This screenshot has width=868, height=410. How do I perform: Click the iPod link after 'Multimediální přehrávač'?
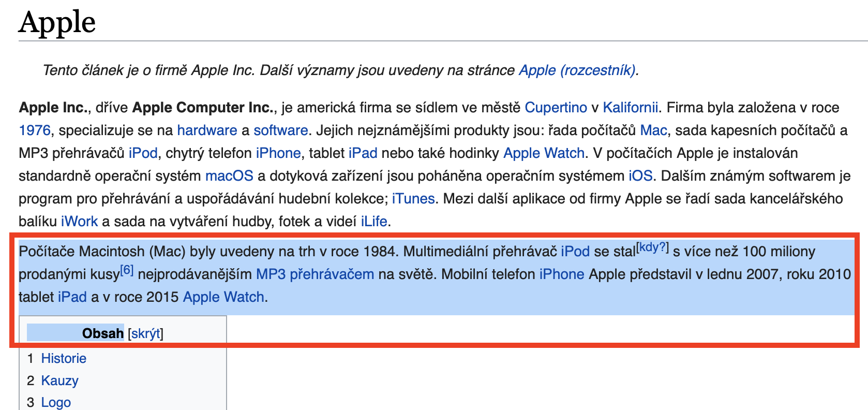coord(575,252)
